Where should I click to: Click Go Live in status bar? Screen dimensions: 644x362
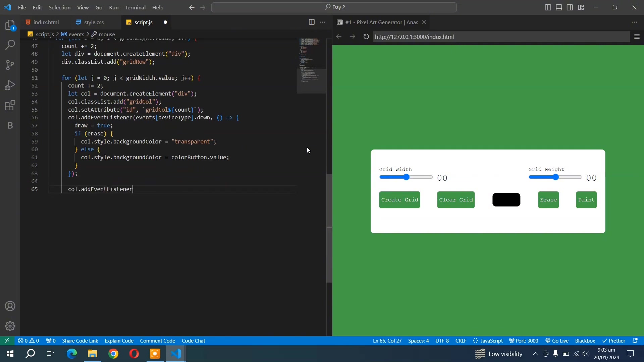click(557, 341)
